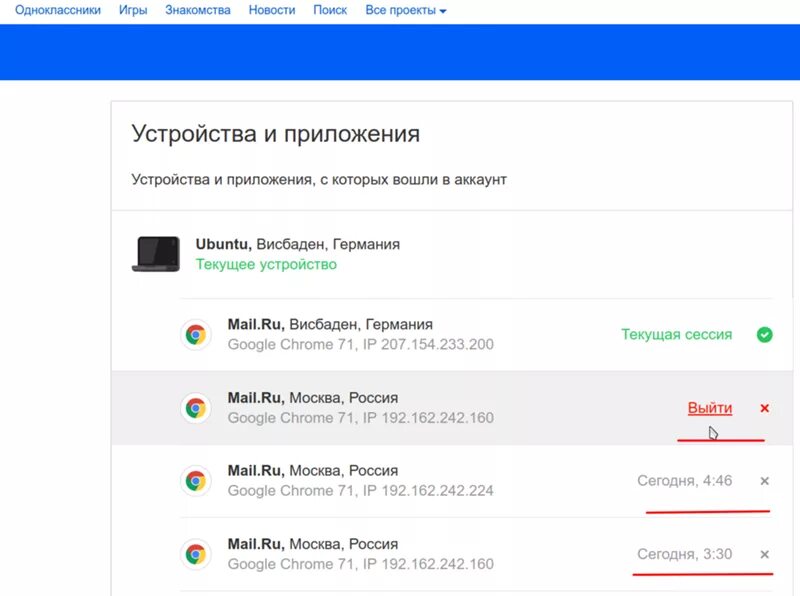
Task: Close session with red X icon
Action: [x=764, y=408]
